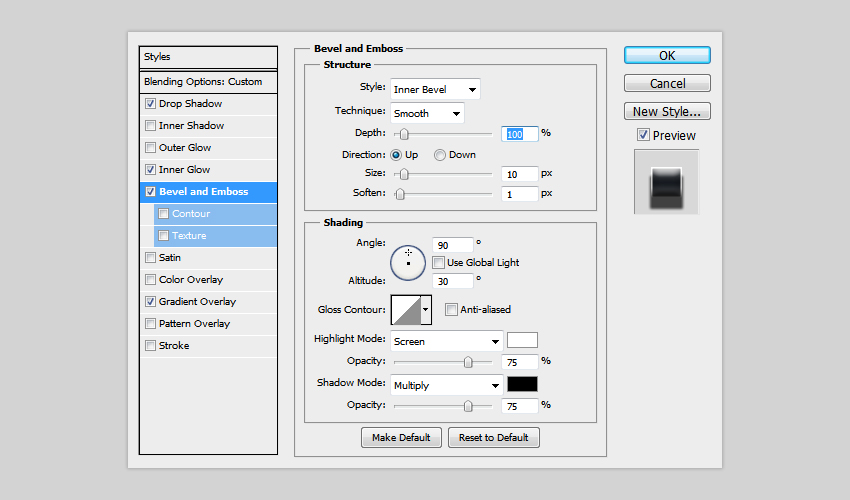The height and width of the screenshot is (500, 850).
Task: Uncheck the Drop Shadow effect checkbox
Action: (150, 104)
